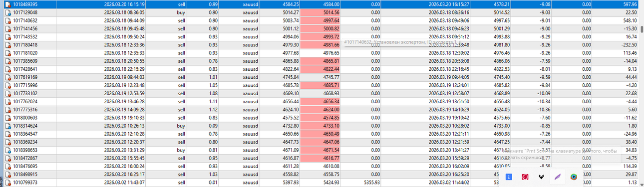Screen dimensions: 644x187
Task: Click the row icon for order 1017141456
Action: [7, 29]
